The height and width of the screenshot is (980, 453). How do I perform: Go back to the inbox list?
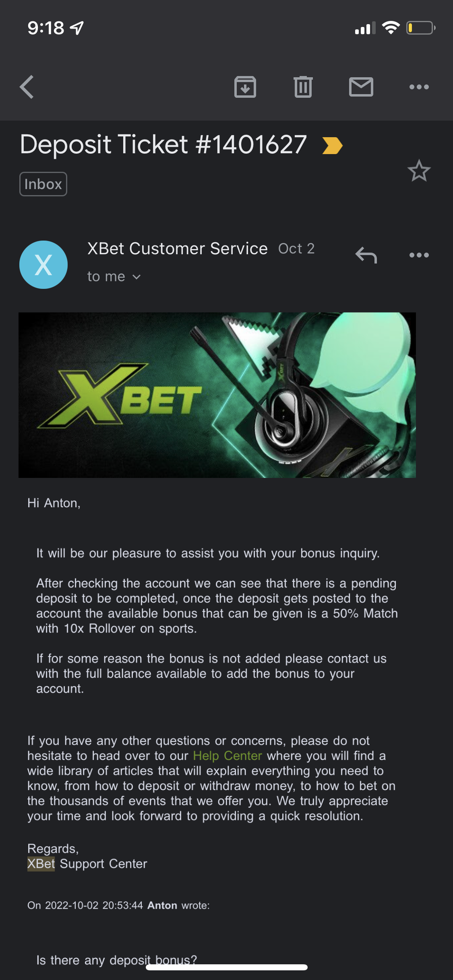coord(27,87)
